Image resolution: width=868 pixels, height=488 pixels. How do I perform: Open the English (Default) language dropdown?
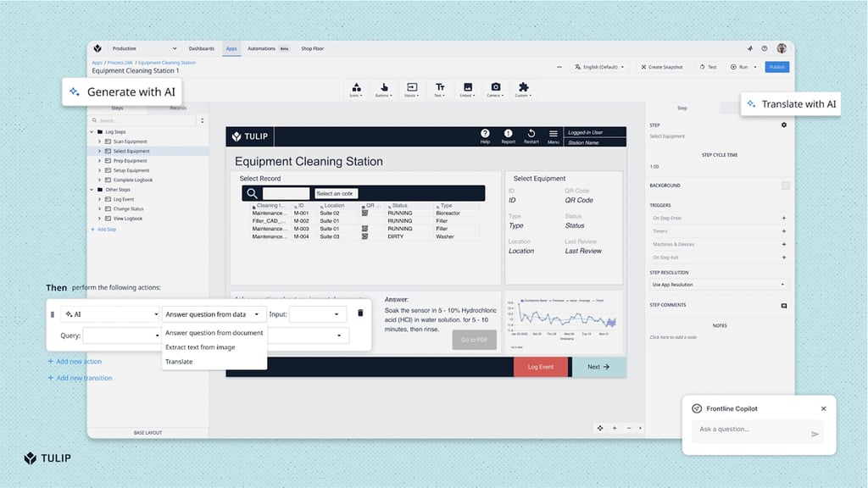[599, 67]
